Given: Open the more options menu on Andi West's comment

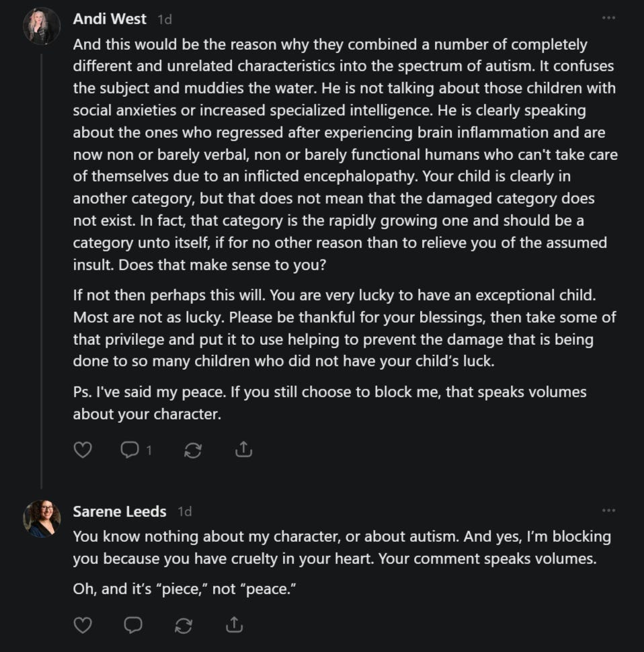Looking at the screenshot, I should (608, 18).
